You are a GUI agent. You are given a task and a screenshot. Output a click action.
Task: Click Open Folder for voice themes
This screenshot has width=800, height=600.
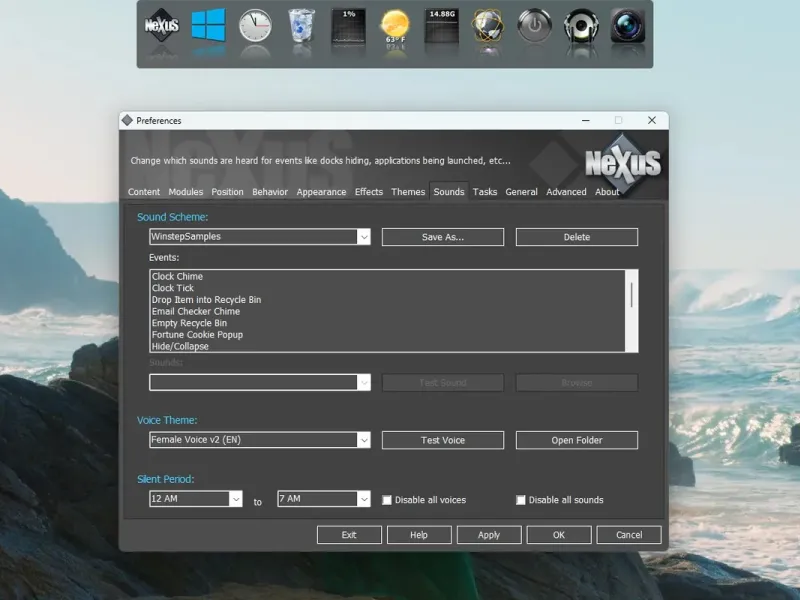(577, 440)
